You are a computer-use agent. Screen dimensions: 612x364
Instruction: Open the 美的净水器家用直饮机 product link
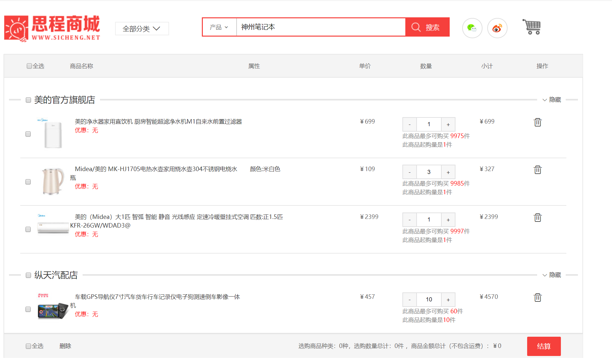(158, 122)
